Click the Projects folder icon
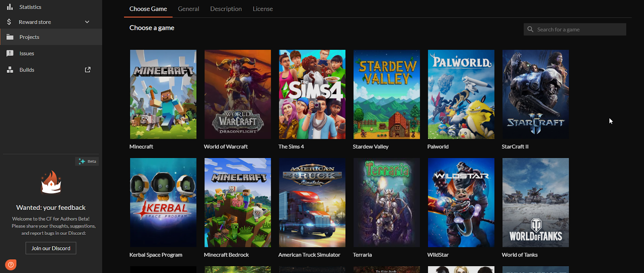 [x=10, y=37]
